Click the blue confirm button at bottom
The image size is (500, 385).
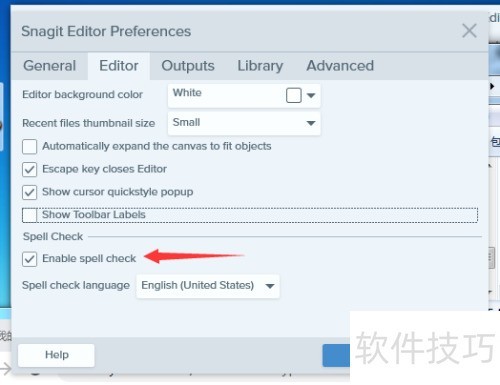click(x=336, y=355)
